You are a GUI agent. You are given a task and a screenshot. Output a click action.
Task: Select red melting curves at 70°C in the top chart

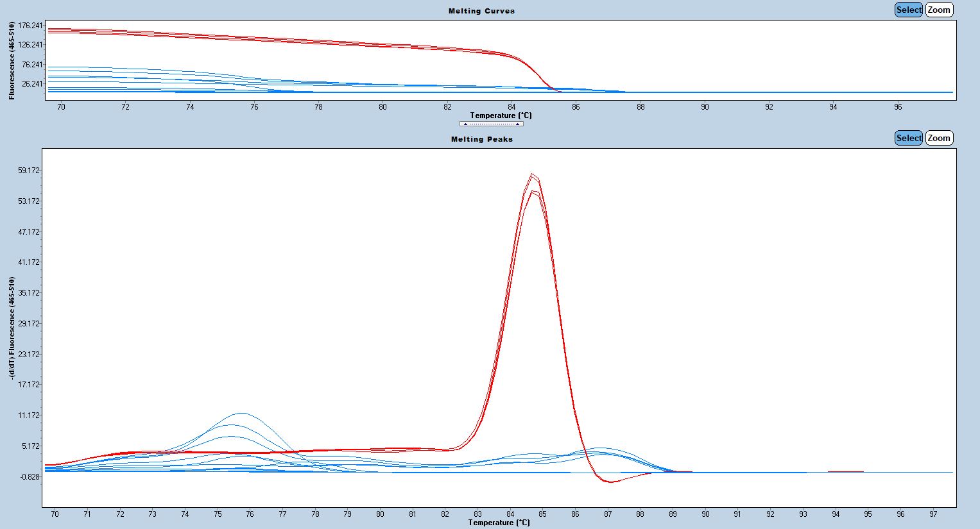pyautogui.click(x=61, y=30)
